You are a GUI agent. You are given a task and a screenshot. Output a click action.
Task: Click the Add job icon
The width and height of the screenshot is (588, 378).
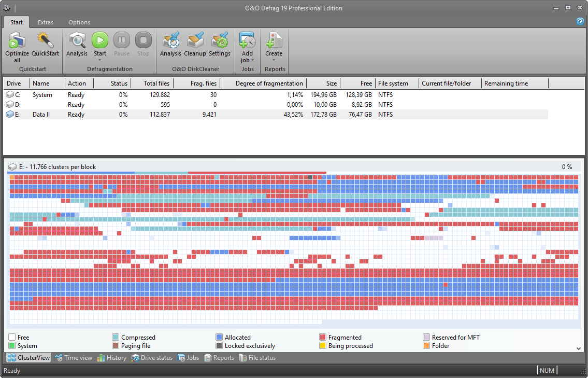click(247, 40)
